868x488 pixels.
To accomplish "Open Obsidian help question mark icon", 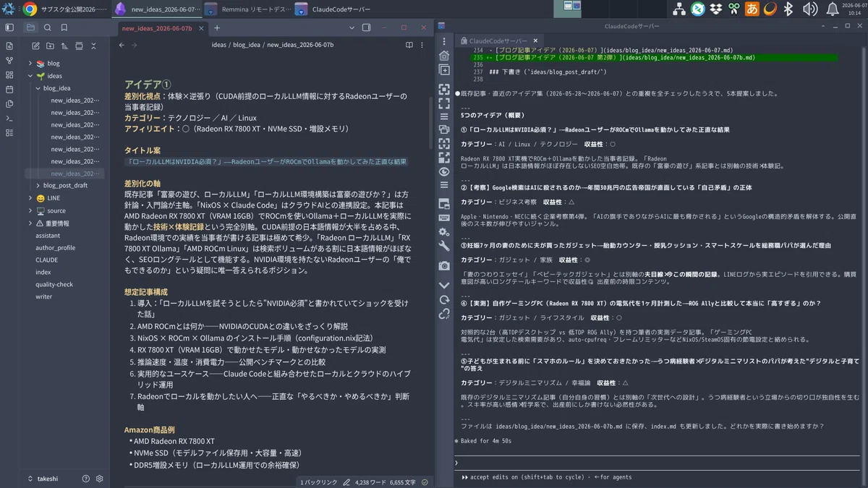I will (x=86, y=479).
